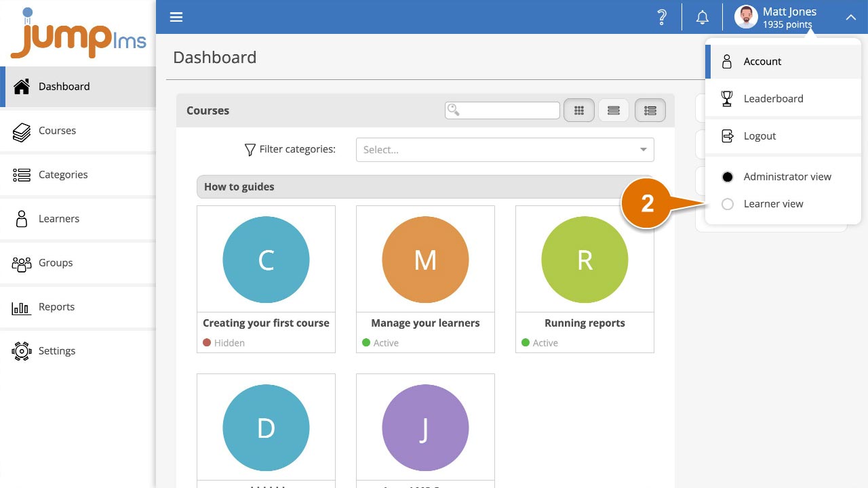
Task: Click the Leaderboard trophy icon
Action: point(727,99)
